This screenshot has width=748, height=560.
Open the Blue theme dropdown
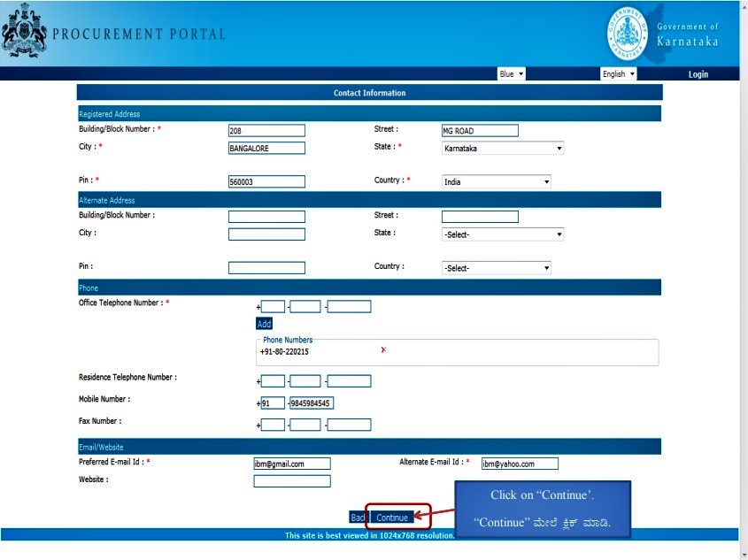(x=511, y=74)
